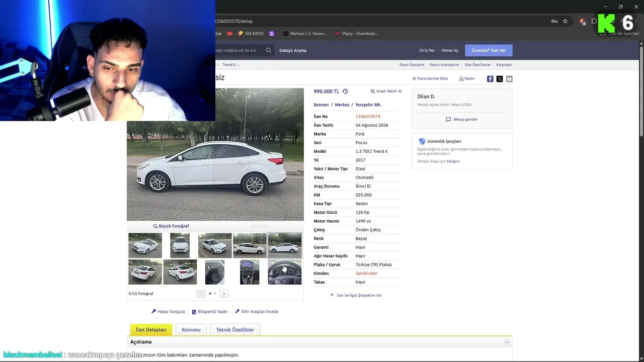Viewport: 644px width, 362px height.
Task: Open the Karşılaştır menu link
Action: click(504, 65)
